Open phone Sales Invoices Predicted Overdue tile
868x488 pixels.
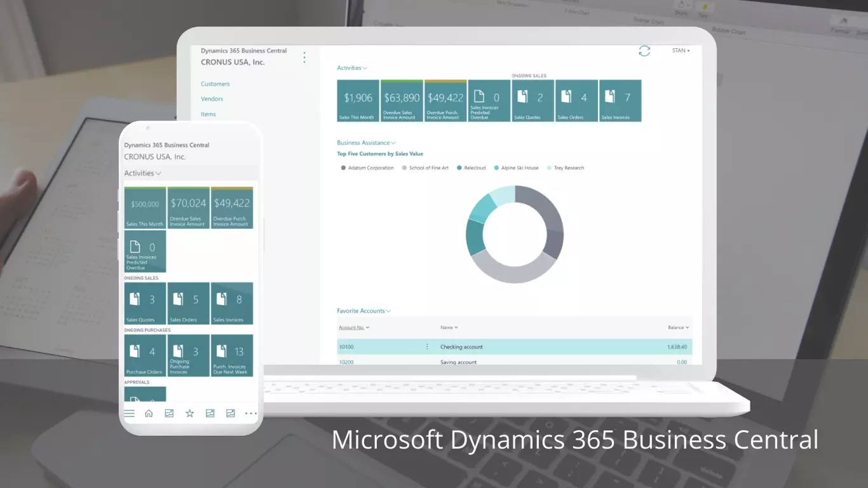pos(145,251)
